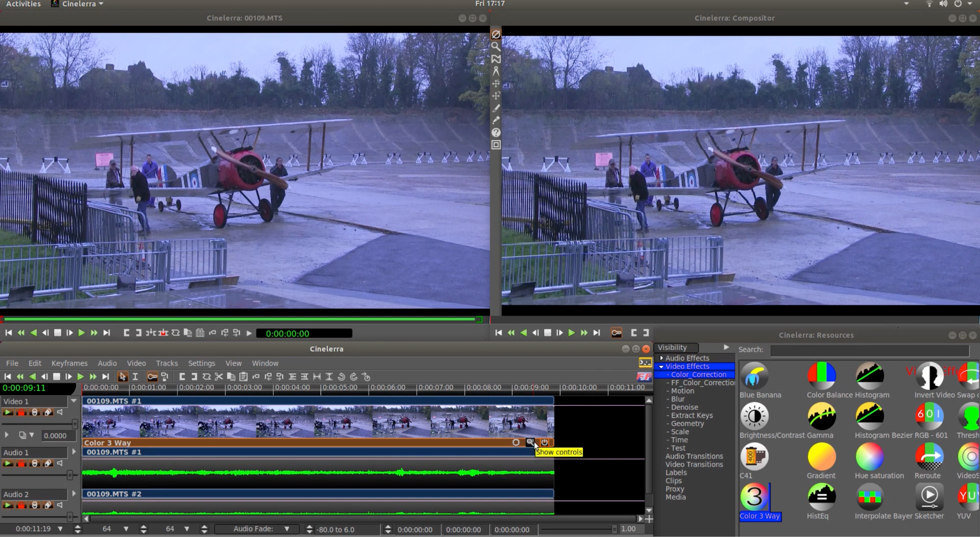Toggle the power switch on Color 3 Way effect
The height and width of the screenshot is (537, 980).
coord(545,442)
